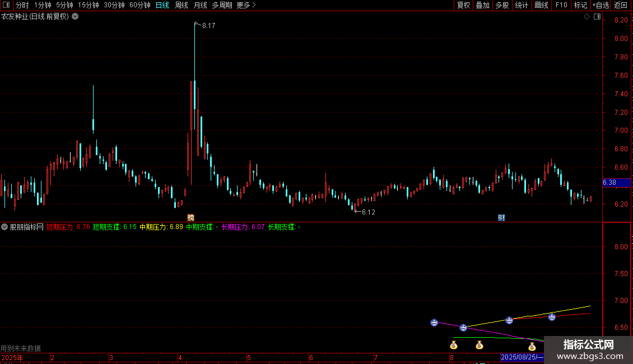Open F10 company information

click(x=561, y=5)
